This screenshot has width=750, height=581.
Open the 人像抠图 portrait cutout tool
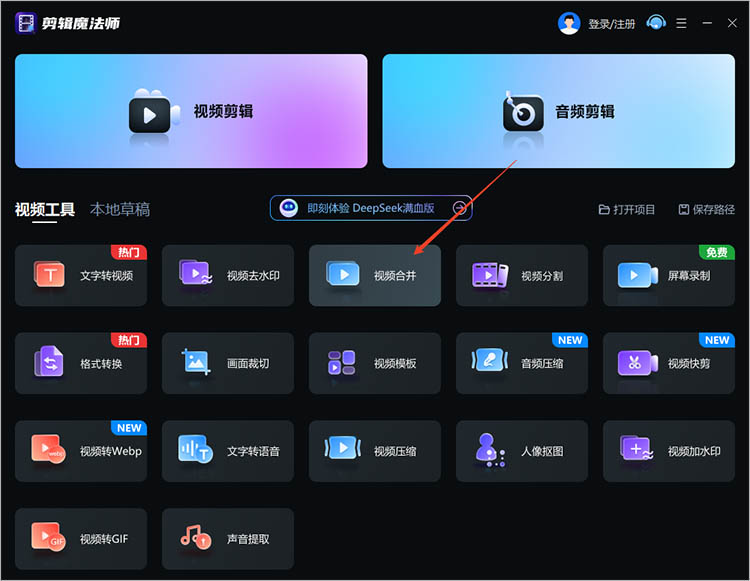coord(522,451)
